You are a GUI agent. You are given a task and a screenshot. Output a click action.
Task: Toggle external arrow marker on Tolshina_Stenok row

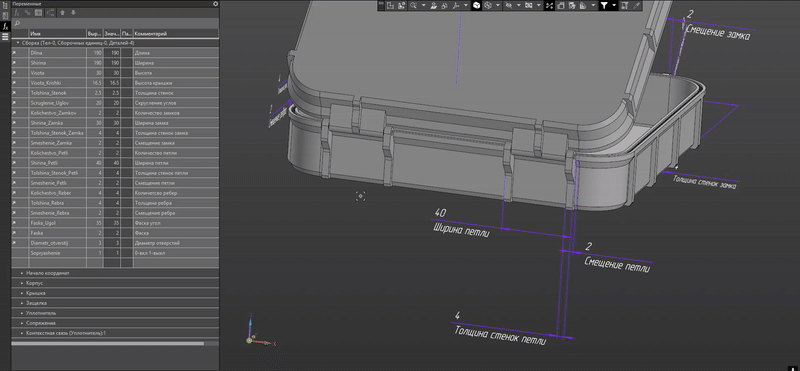pos(14,93)
